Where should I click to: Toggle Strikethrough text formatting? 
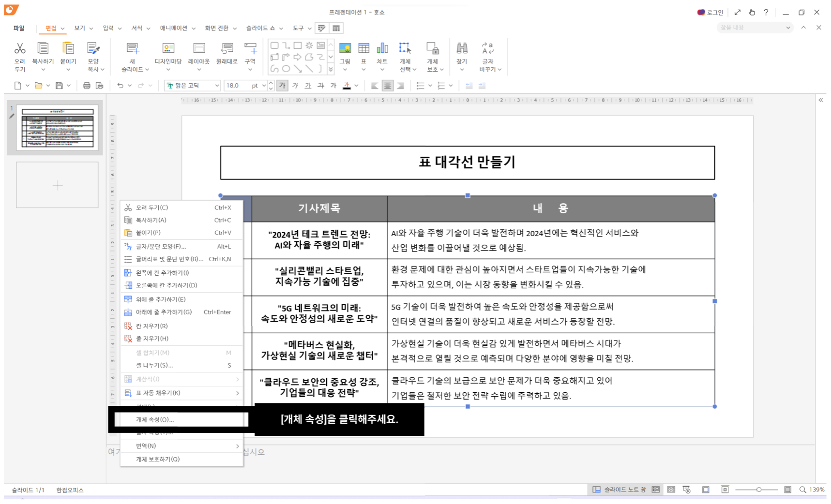click(x=321, y=86)
